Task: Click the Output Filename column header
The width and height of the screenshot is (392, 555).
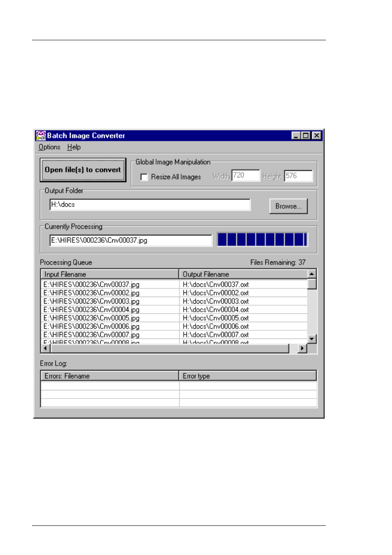Action: (x=243, y=274)
